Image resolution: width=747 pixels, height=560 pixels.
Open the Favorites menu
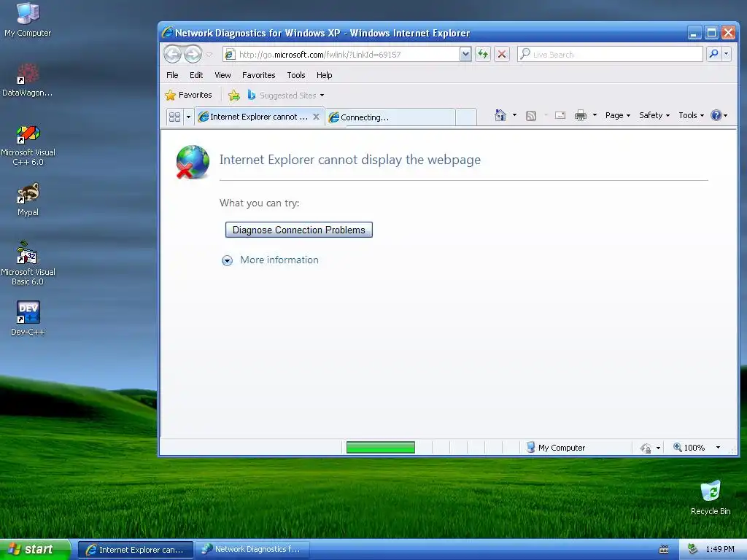(259, 75)
